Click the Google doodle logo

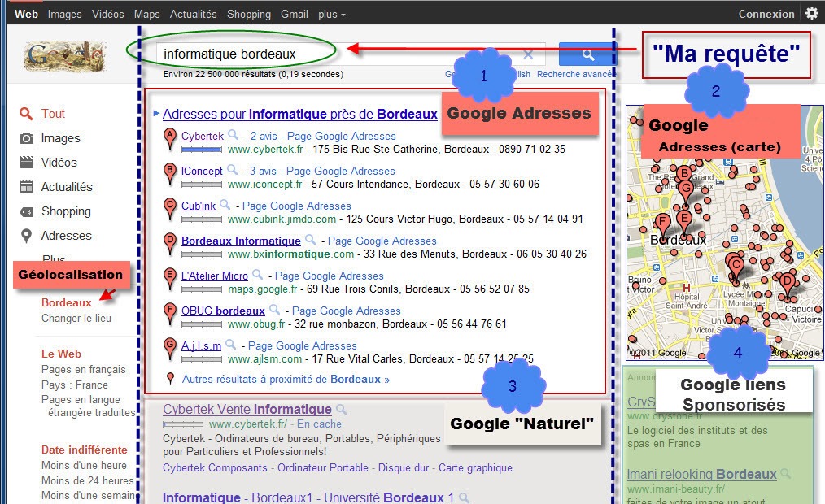click(x=65, y=56)
